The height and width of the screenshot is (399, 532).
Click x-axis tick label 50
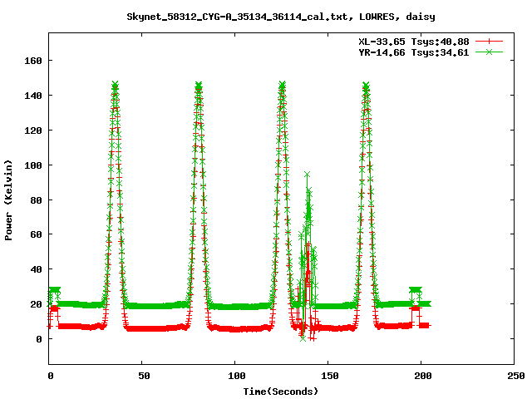pos(144,376)
